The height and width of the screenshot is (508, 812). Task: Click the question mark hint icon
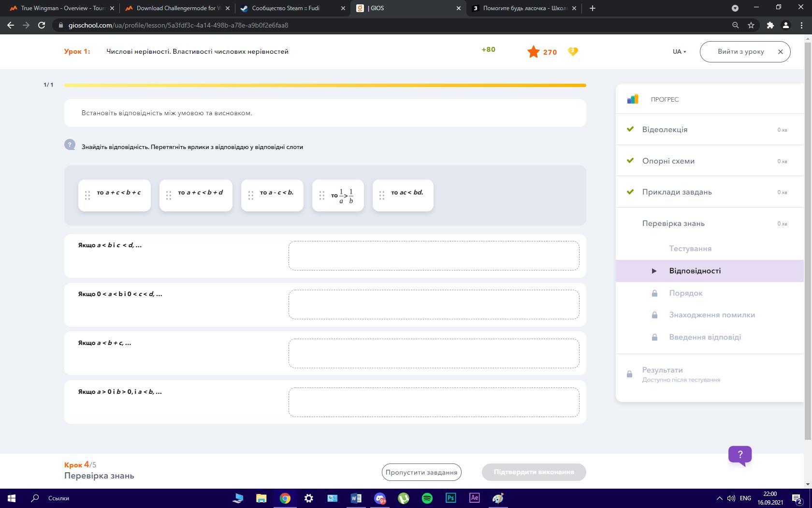pos(70,145)
